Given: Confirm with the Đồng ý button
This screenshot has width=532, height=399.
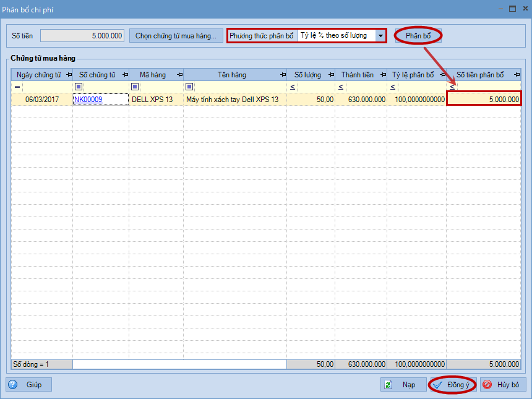Looking at the screenshot, I should [x=453, y=385].
